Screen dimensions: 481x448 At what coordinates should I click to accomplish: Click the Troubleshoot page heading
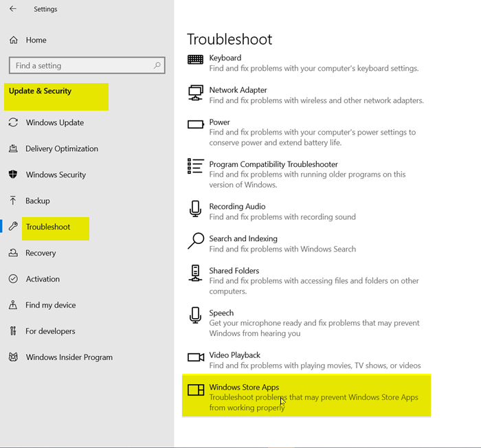coord(230,39)
